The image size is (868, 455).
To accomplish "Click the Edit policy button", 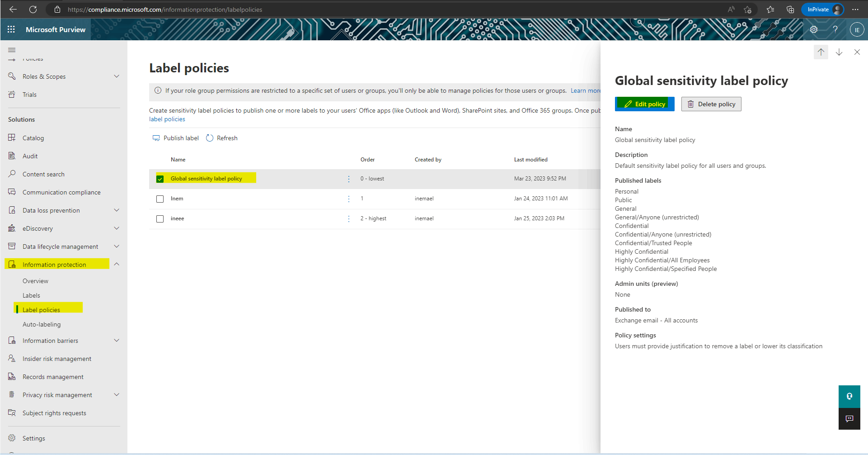I will pyautogui.click(x=645, y=104).
